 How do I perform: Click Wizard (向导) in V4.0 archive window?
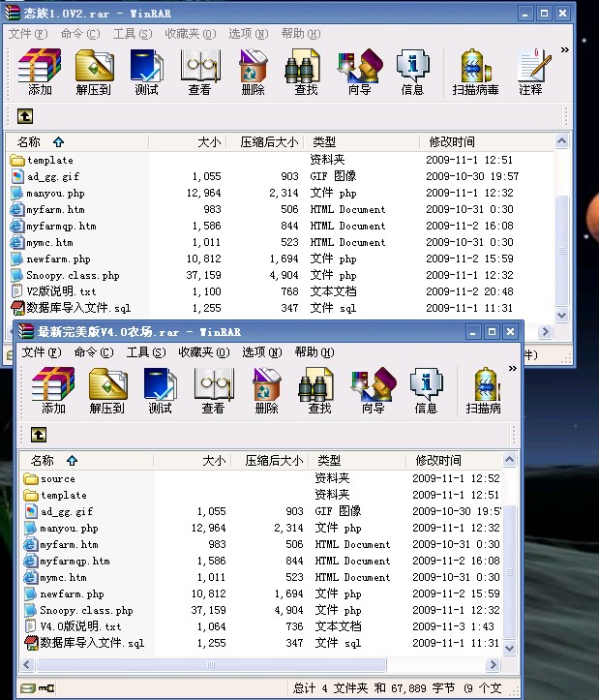[x=374, y=390]
